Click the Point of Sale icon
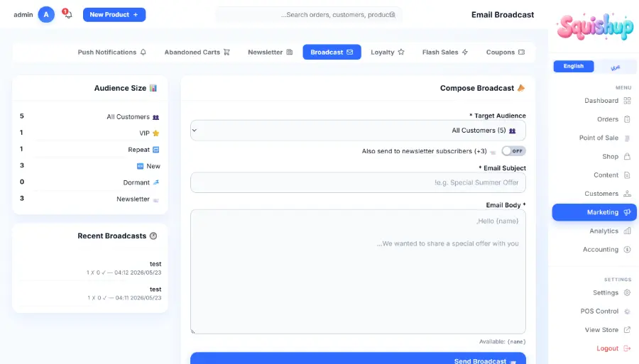The height and width of the screenshot is (364, 639). click(627, 138)
